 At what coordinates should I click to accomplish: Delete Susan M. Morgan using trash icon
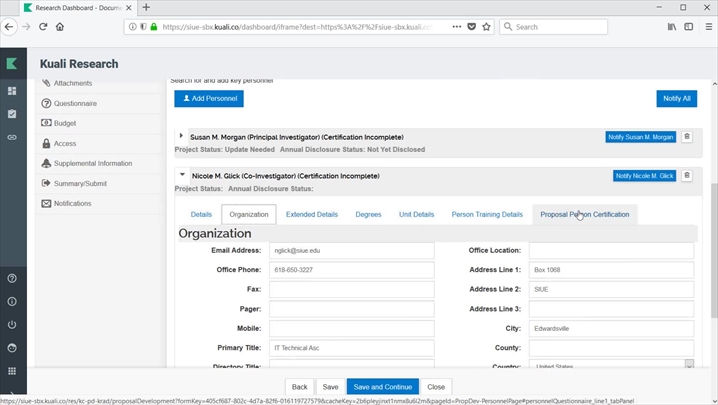(687, 137)
